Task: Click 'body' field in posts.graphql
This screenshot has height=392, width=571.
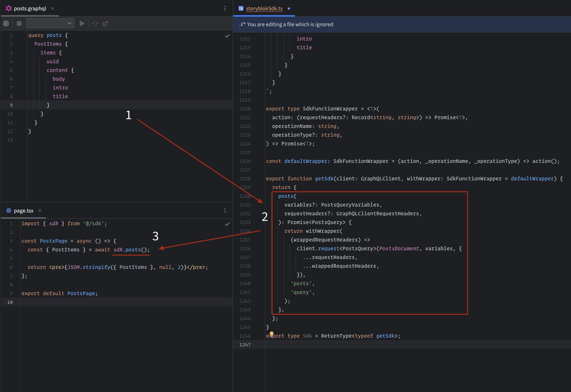Action: coord(59,79)
